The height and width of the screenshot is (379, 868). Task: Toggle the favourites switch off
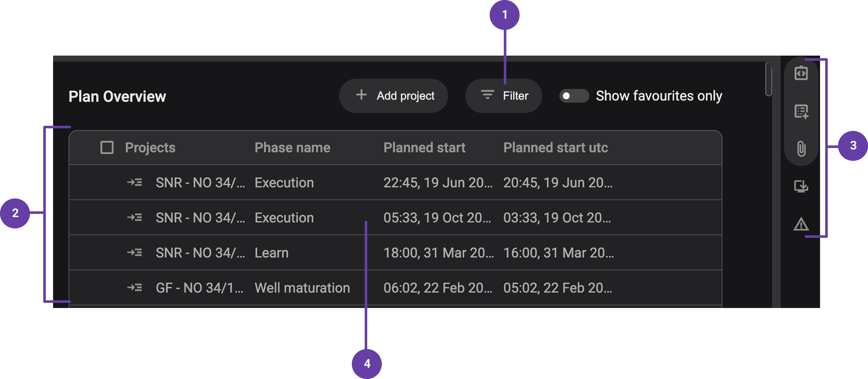(574, 96)
